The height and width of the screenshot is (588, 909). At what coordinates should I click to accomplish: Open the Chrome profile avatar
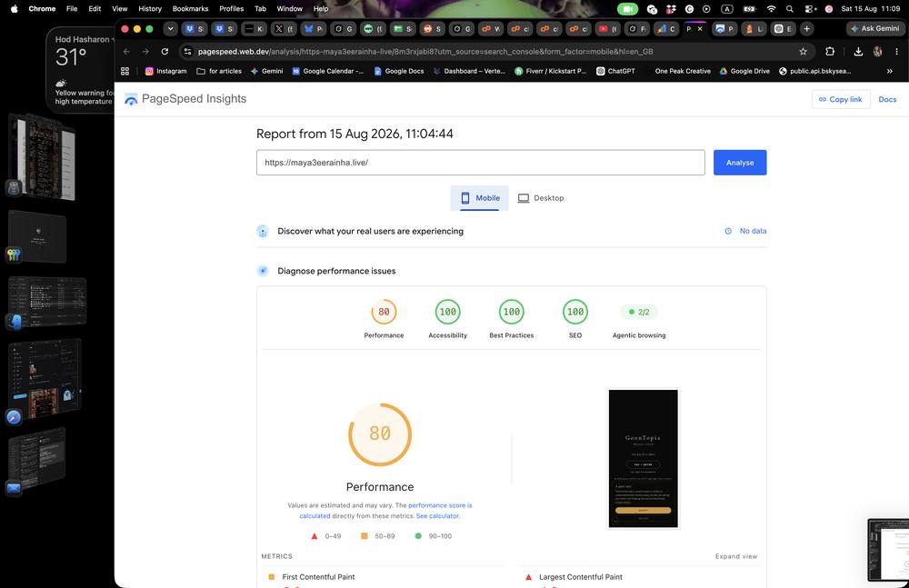pyautogui.click(x=878, y=52)
